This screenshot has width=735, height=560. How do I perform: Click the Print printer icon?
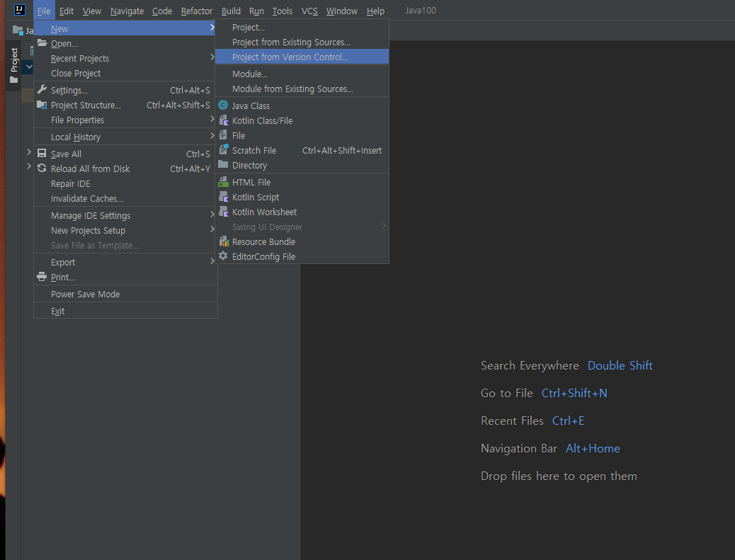[41, 277]
